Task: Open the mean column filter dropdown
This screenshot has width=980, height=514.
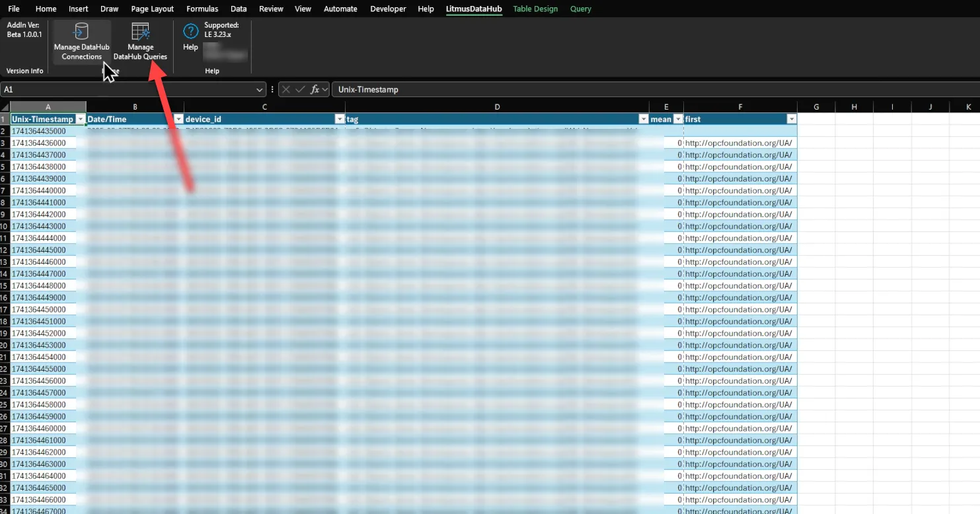Action: [678, 119]
